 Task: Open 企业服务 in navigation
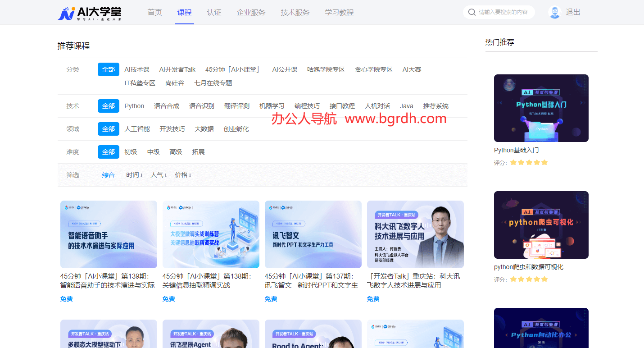[x=251, y=12]
